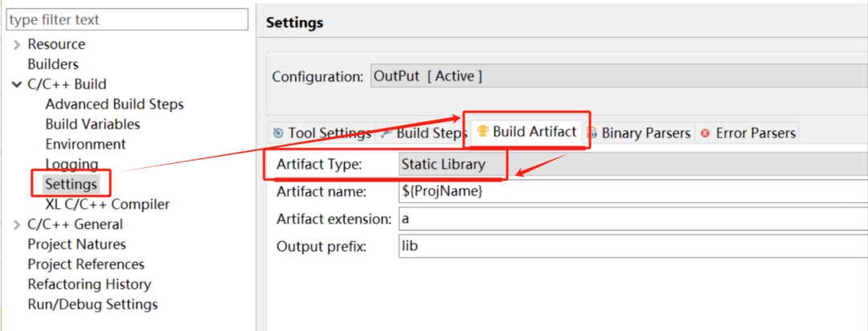Open the Configuration dropdown
Image resolution: width=868 pixels, height=331 pixels.
pos(619,76)
